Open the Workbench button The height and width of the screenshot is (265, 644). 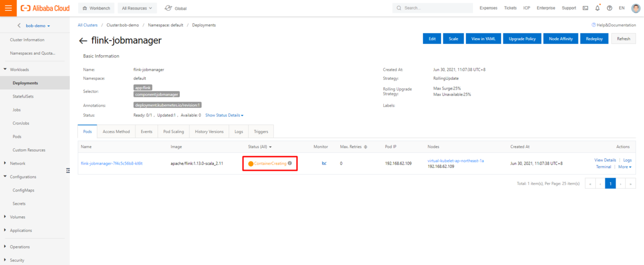(96, 8)
